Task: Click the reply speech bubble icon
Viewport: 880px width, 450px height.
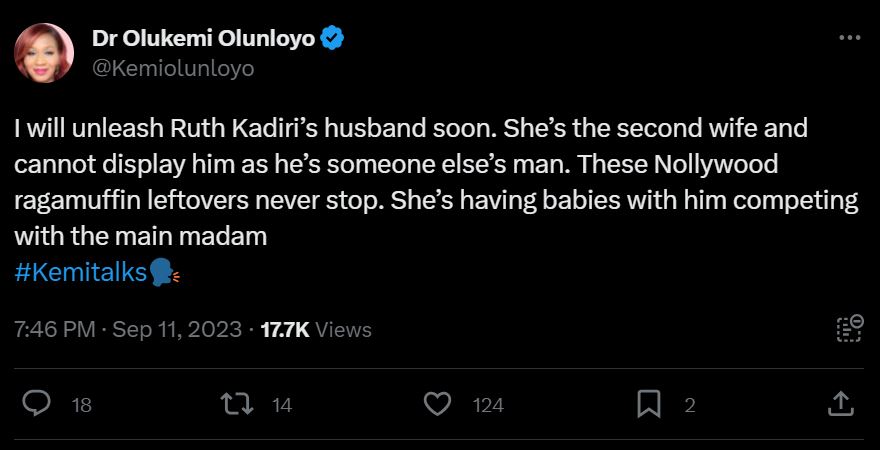Action: [37, 404]
